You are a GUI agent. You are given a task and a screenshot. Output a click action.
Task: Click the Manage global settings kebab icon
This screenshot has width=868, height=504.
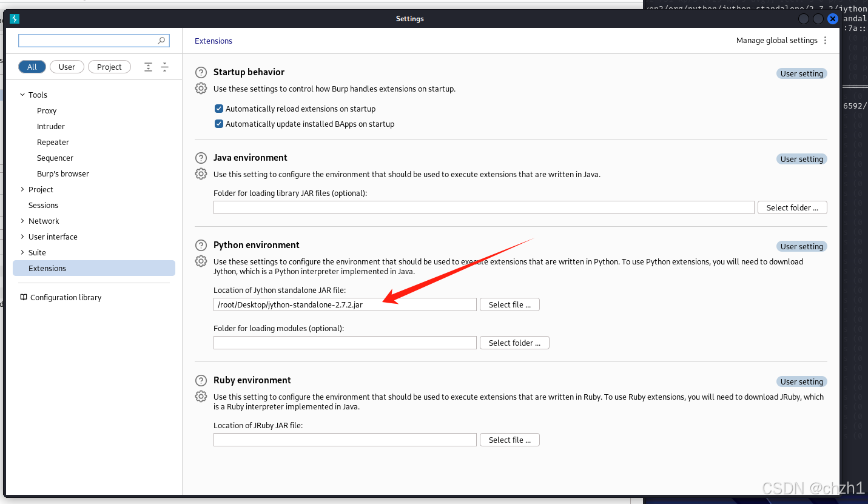(x=825, y=41)
